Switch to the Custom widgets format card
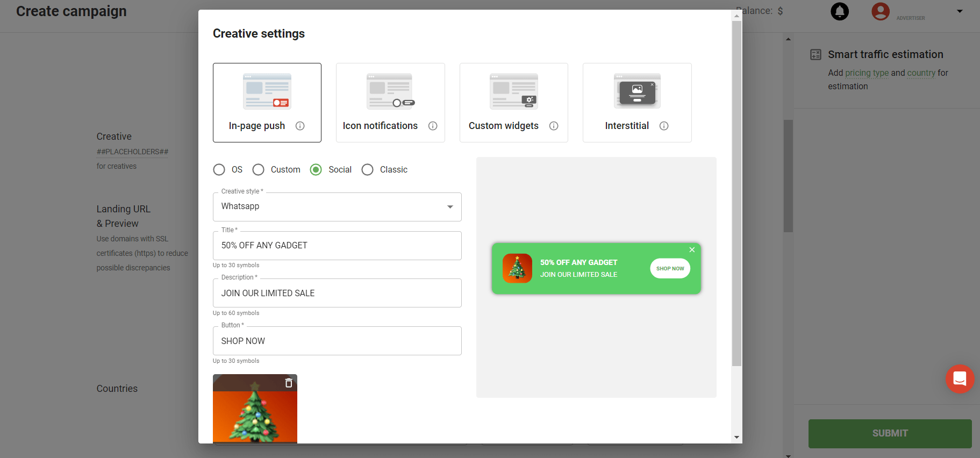 click(x=513, y=102)
